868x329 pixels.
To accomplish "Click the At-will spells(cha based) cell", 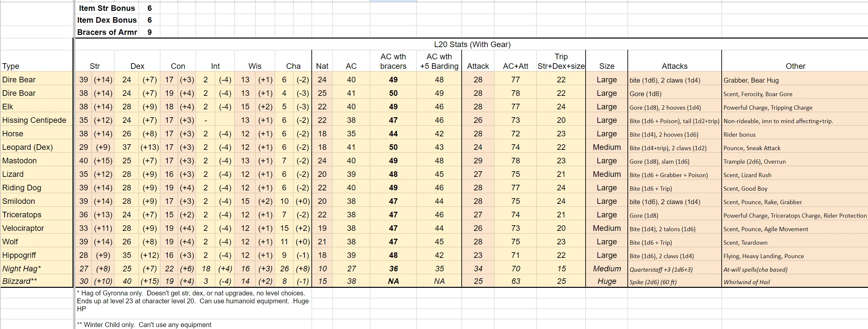I will click(795, 268).
